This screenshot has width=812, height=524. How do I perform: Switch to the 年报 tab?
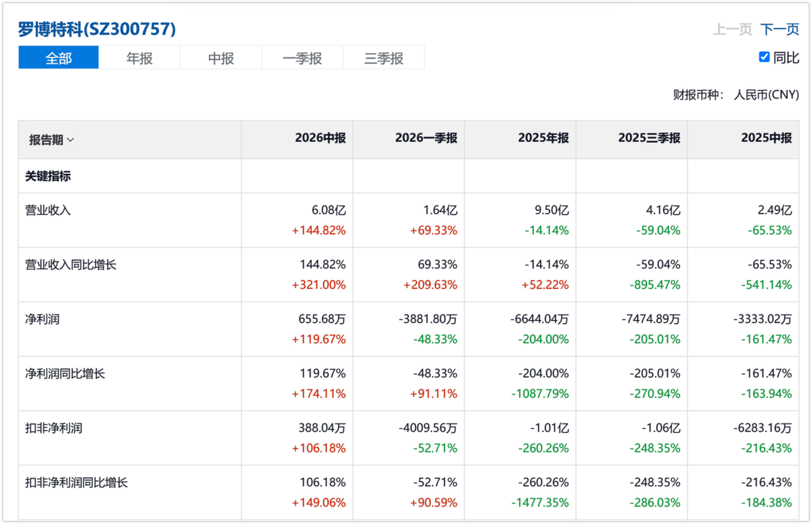tap(139, 58)
